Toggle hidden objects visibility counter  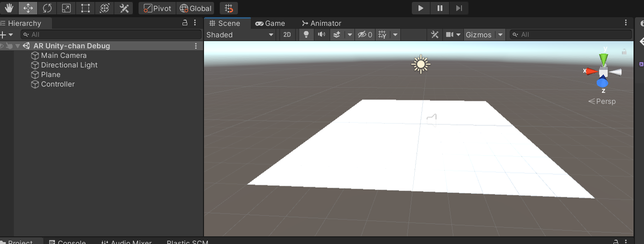pyautogui.click(x=365, y=34)
